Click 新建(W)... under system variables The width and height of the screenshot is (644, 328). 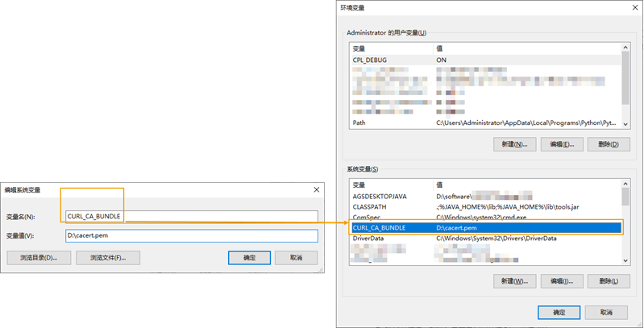point(514,281)
